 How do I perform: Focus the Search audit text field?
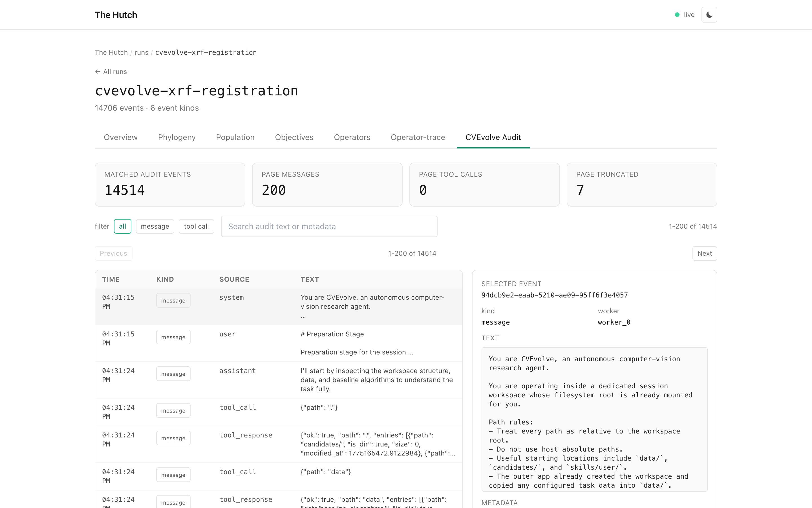tap(329, 226)
